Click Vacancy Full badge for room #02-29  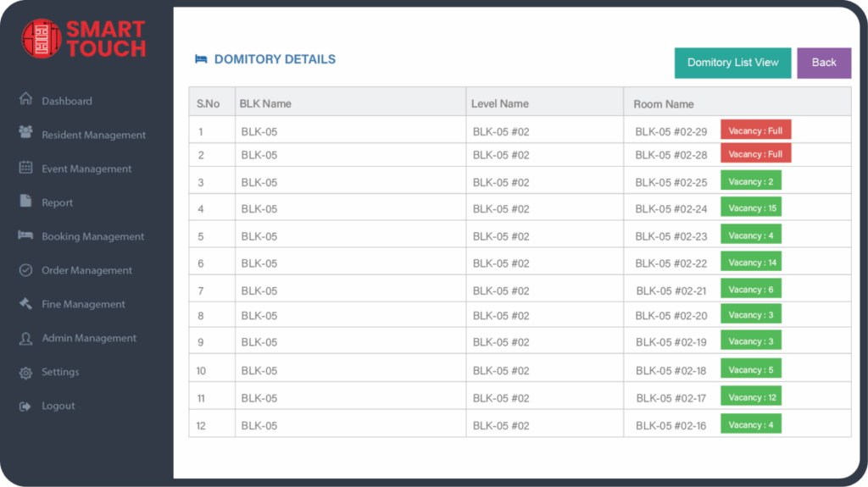(x=755, y=130)
